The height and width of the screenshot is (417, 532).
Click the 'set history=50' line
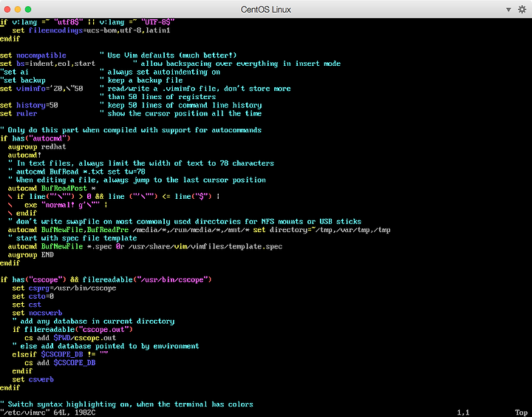tap(29, 105)
